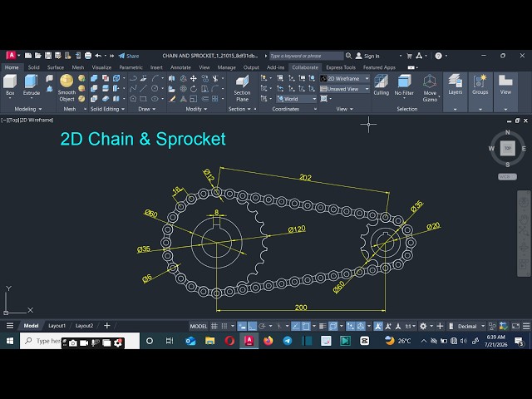Viewport: 532px width, 399px height.
Task: Select the Ellipse draw tool
Action: pyautogui.click(x=155, y=99)
